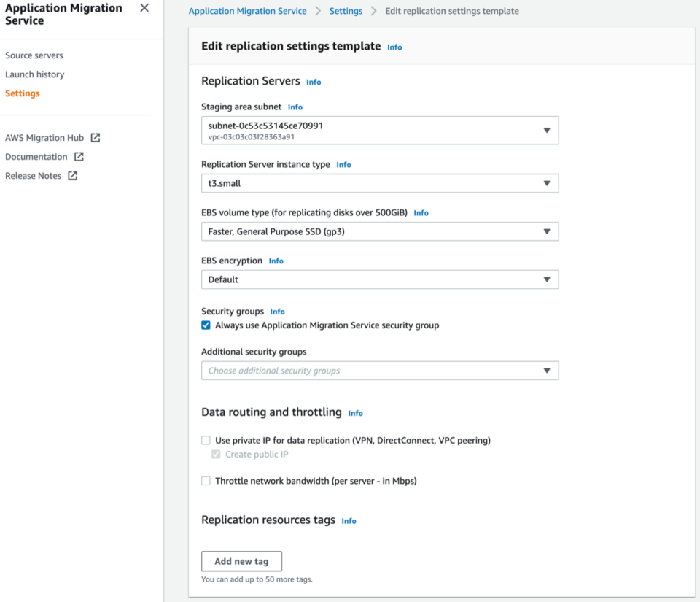Click Add new tag button
The width and height of the screenshot is (700, 602).
pyautogui.click(x=241, y=561)
